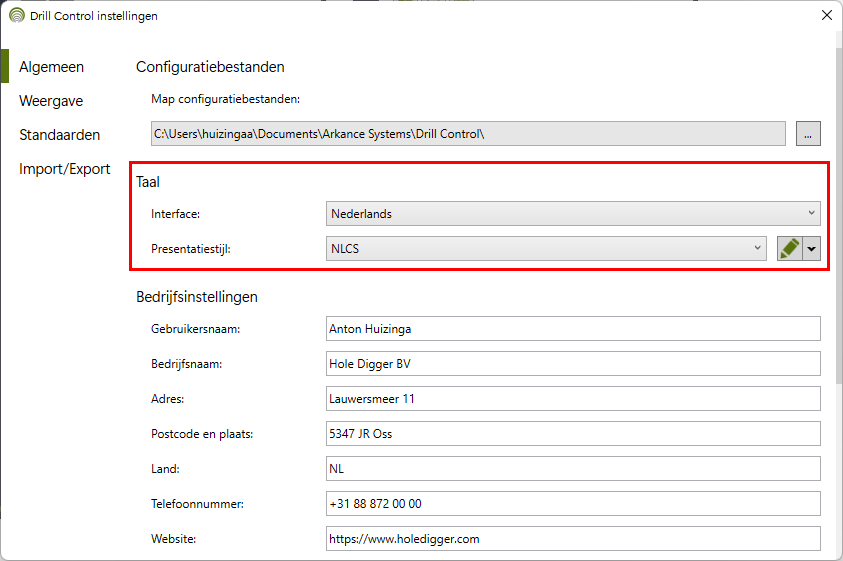This screenshot has height=561, width=843.
Task: Click the Bedrijfsnaam field with Hole Digger BV
Action: (573, 364)
